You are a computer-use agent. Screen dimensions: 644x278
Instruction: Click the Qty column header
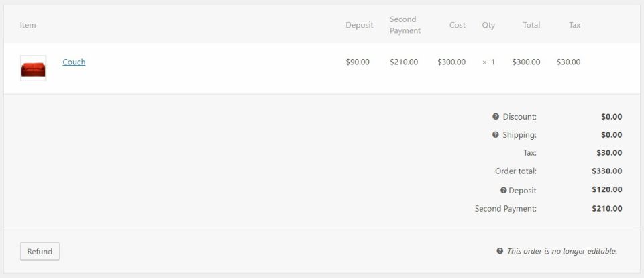click(488, 25)
